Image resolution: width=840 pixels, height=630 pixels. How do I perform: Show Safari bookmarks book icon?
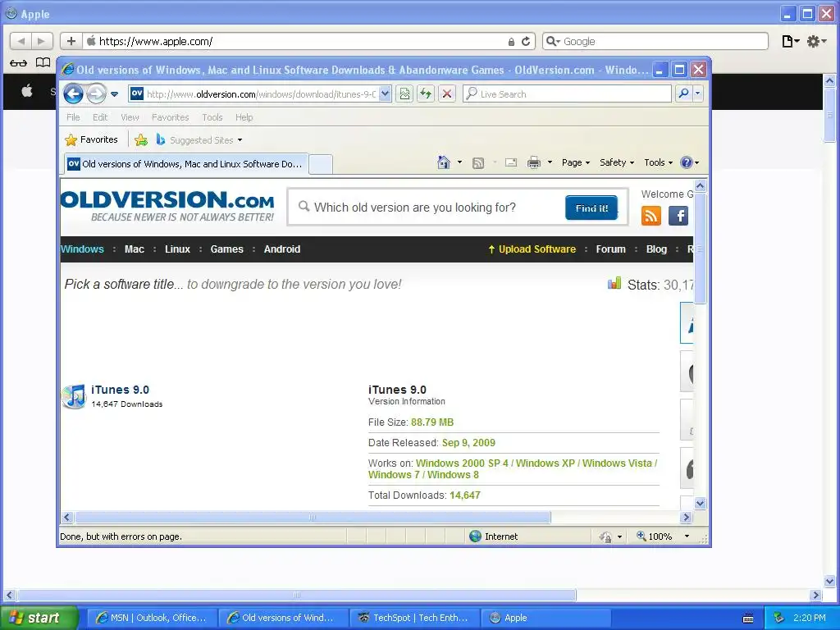43,63
